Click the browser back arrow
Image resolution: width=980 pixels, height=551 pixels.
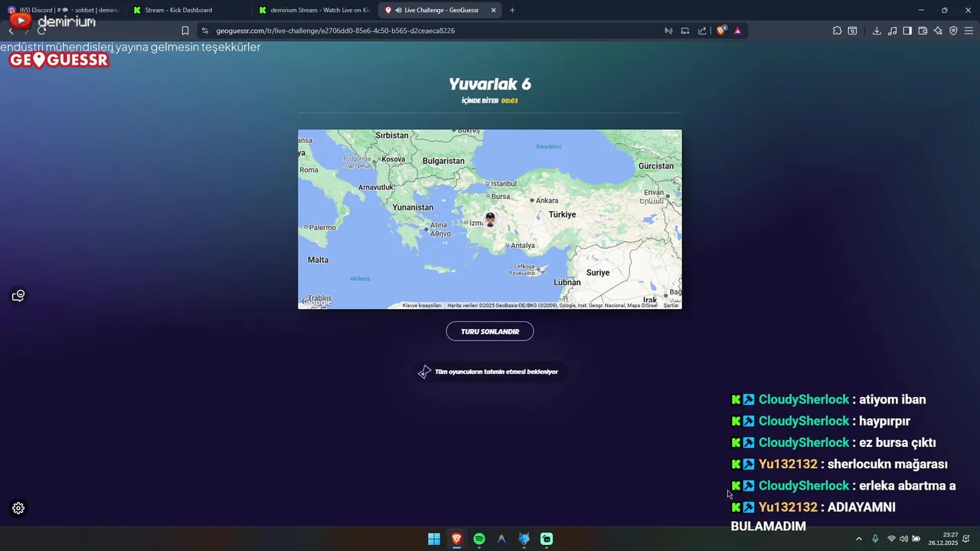pos(11,31)
